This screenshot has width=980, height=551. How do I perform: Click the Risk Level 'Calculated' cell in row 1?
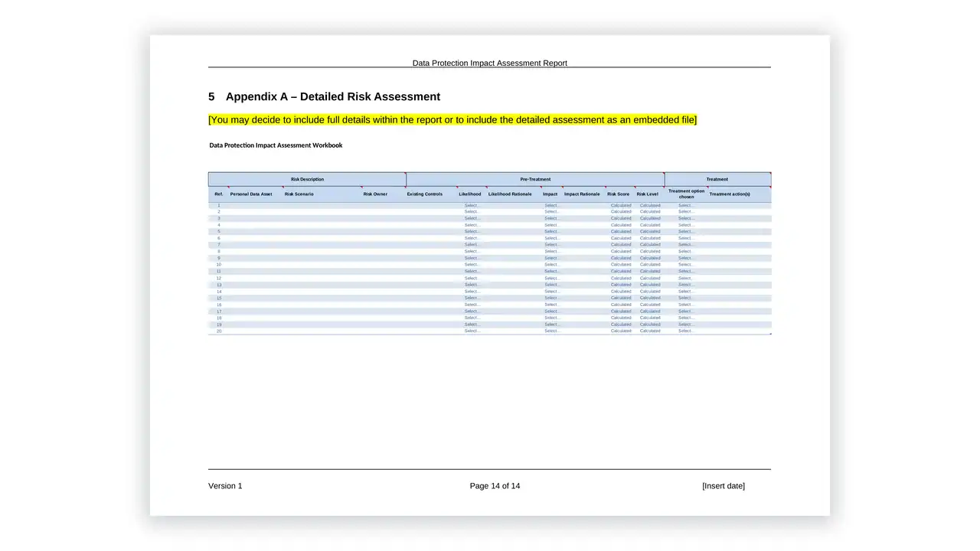(x=650, y=205)
